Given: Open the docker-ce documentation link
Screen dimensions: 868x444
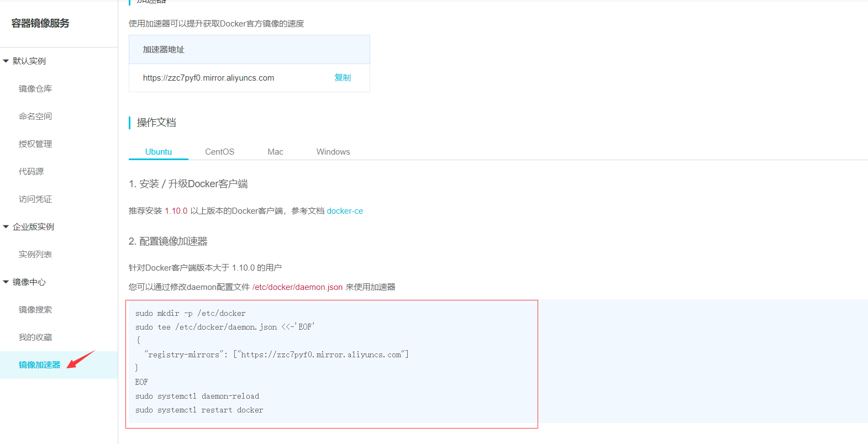Looking at the screenshot, I should [x=345, y=211].
